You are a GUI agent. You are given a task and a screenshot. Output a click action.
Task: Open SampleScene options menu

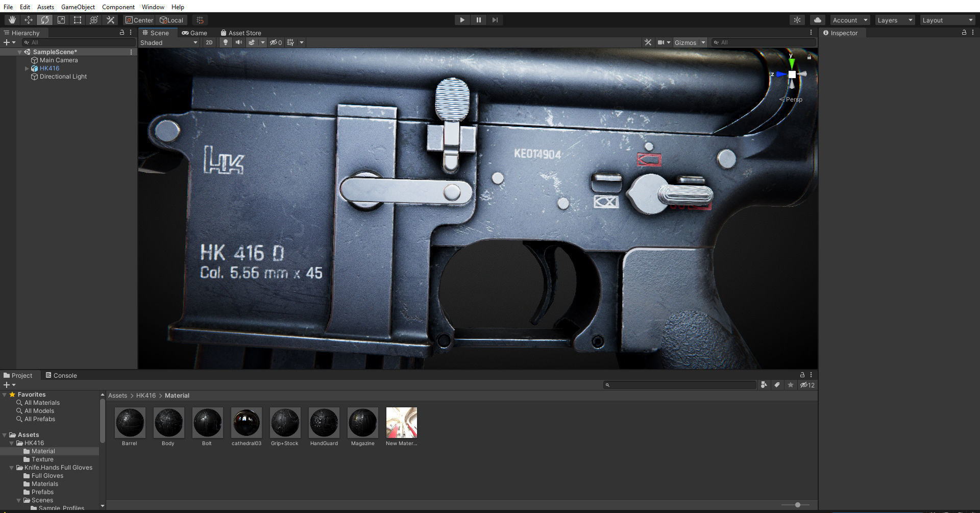(x=131, y=52)
